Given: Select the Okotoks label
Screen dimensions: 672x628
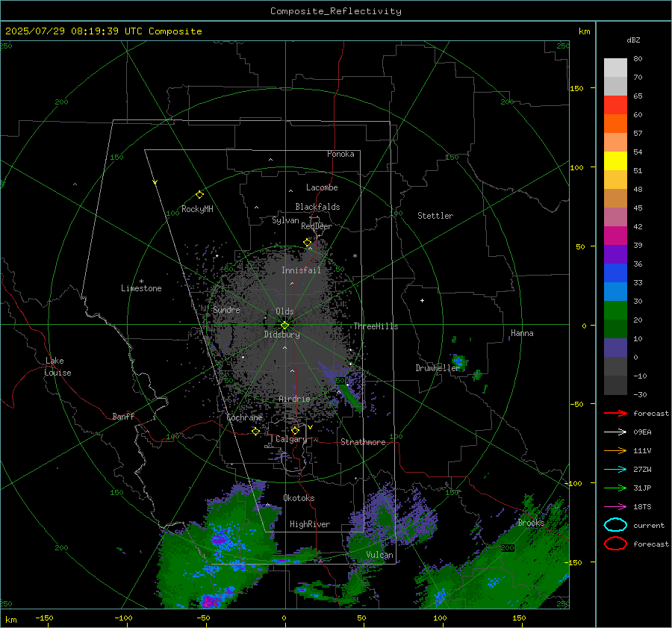Looking at the screenshot, I should click(299, 498).
